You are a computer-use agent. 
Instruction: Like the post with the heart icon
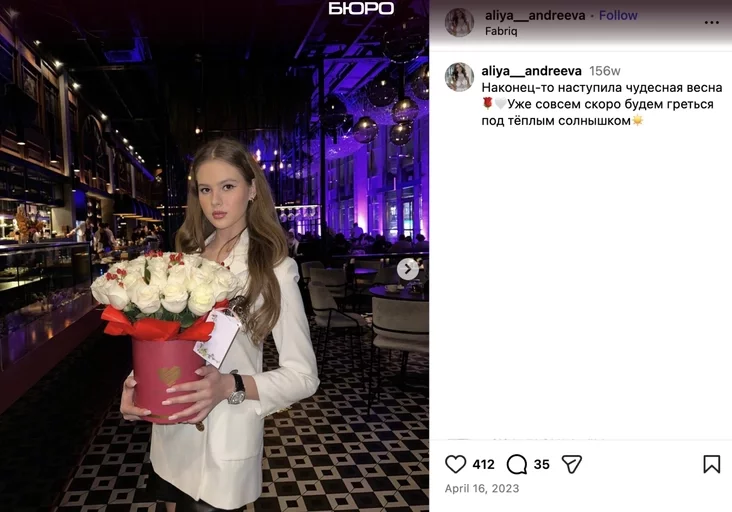(x=455, y=464)
